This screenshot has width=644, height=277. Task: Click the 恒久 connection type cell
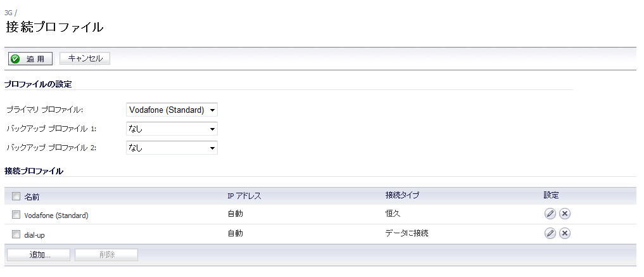coord(393,214)
